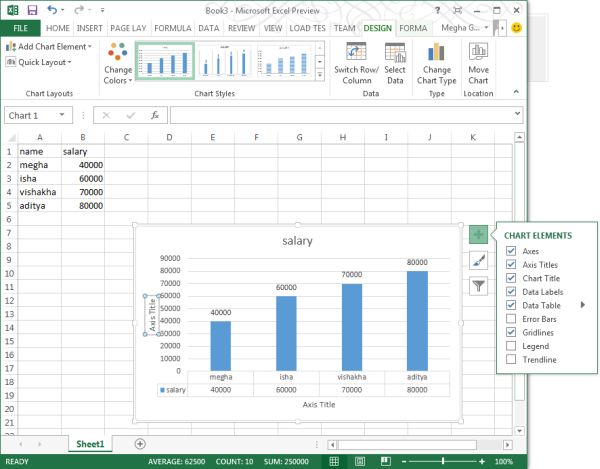Click the vertical scrollbar down arrow
This screenshot has width=600, height=469.
[x=519, y=430]
